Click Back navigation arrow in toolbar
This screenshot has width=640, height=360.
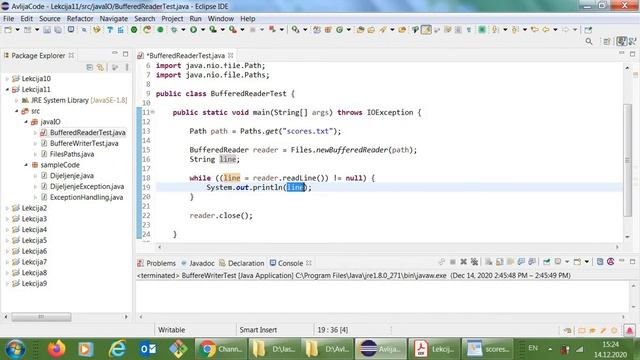pyautogui.click(x=546, y=30)
